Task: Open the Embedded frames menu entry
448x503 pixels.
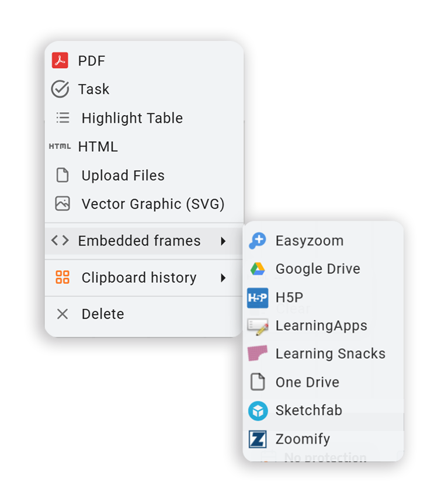Action: pyautogui.click(x=139, y=241)
